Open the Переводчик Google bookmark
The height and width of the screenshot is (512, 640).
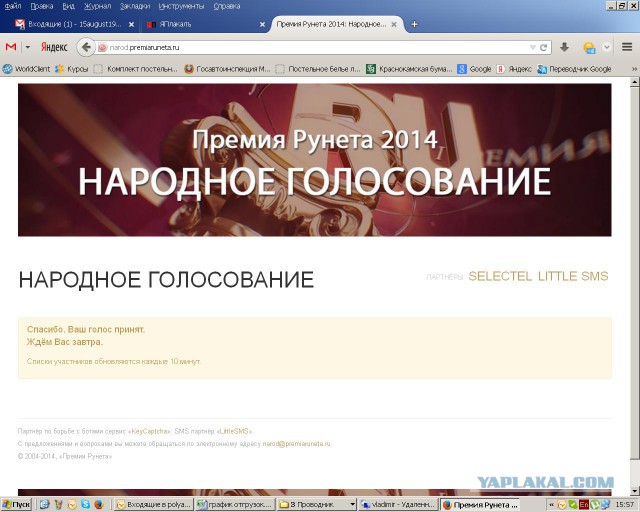[x=574, y=69]
